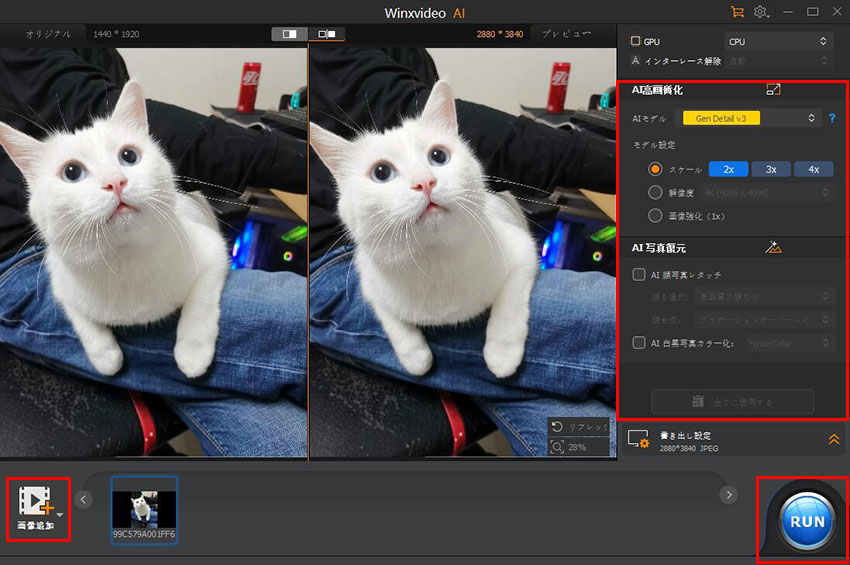Image resolution: width=850 pixels, height=565 pixels.
Task: Enable AI 顔写真レタッチ checkbox
Action: point(639,275)
